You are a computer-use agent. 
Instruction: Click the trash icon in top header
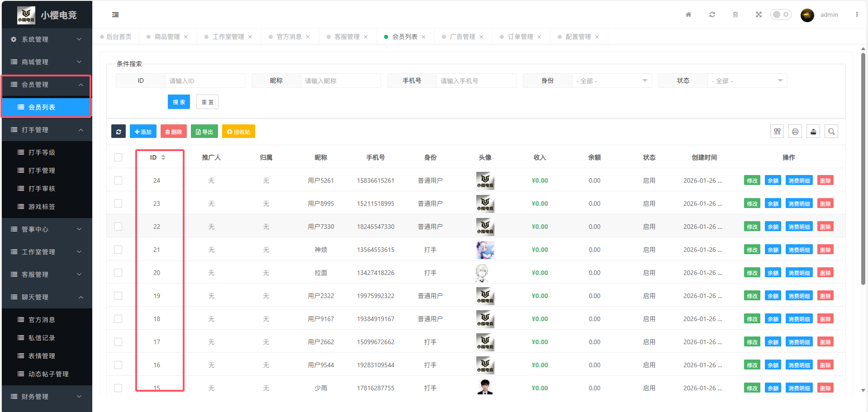tap(735, 14)
